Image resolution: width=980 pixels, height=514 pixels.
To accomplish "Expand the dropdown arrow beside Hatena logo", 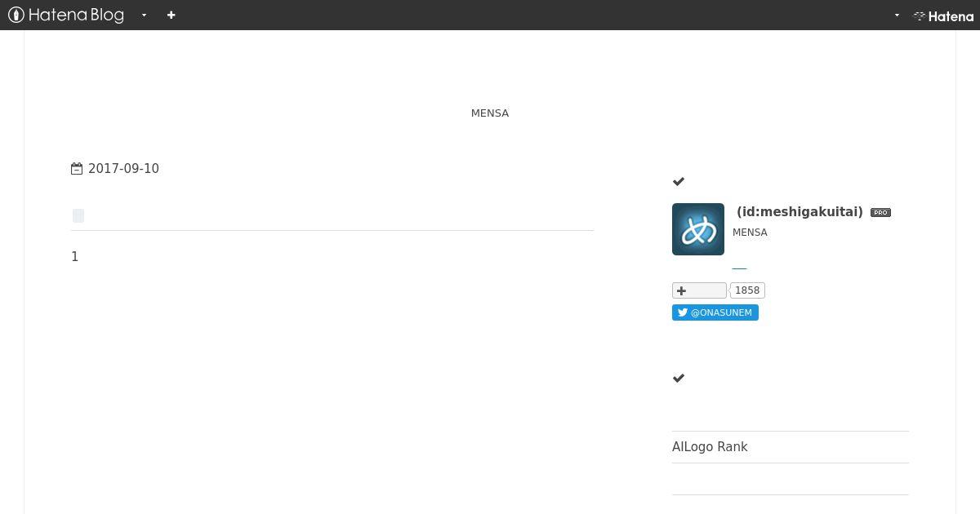I will pos(897,15).
